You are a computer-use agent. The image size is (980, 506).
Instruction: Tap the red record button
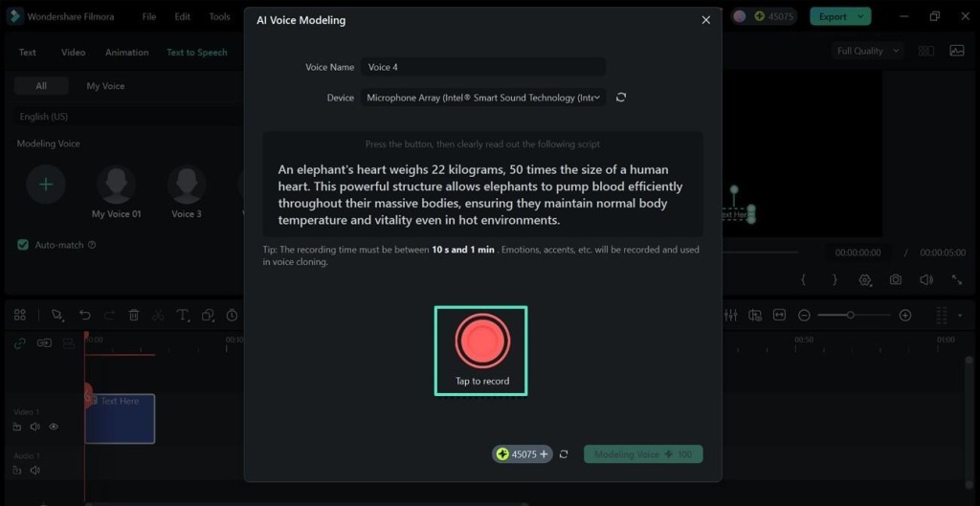click(x=482, y=341)
